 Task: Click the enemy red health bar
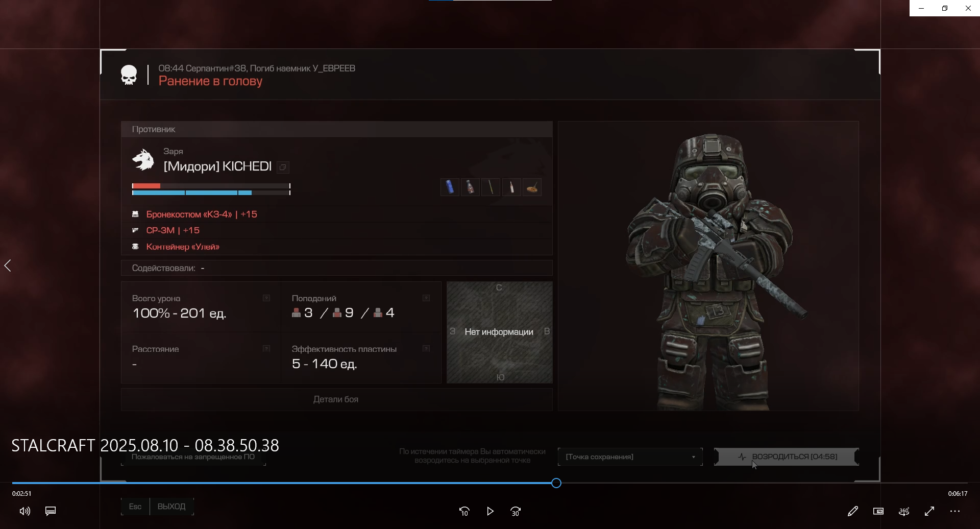[211, 186]
